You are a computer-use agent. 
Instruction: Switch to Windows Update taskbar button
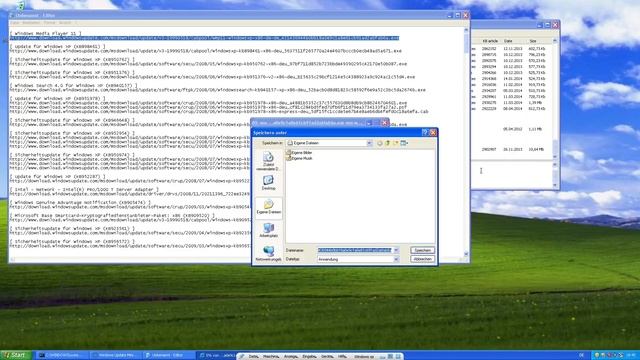tap(116, 356)
